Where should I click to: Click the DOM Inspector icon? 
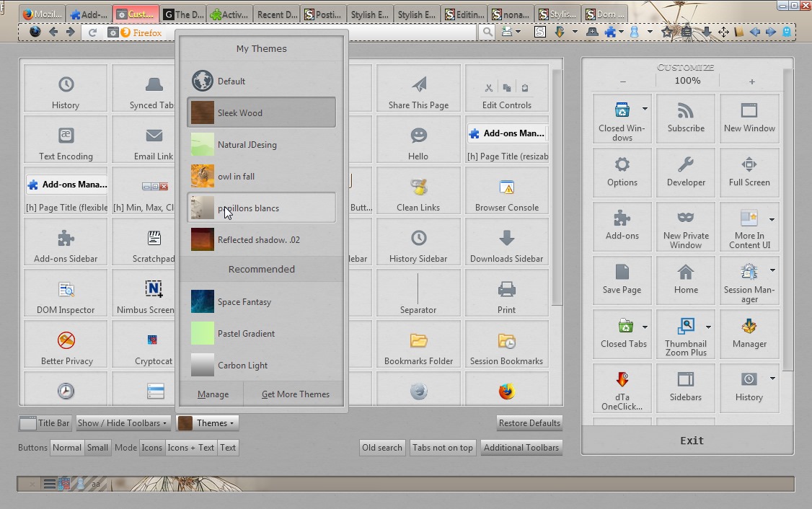click(x=65, y=293)
